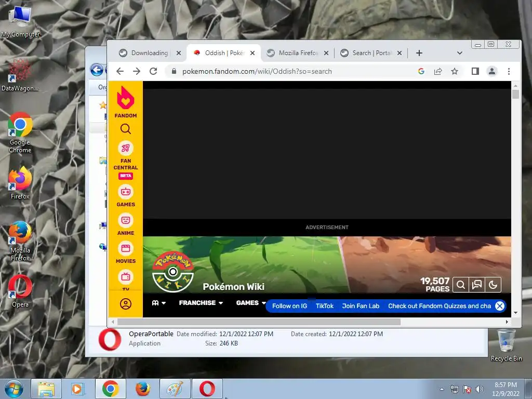Select the Opera desktop shortcut
Screen dimensions: 532x399
20,291
